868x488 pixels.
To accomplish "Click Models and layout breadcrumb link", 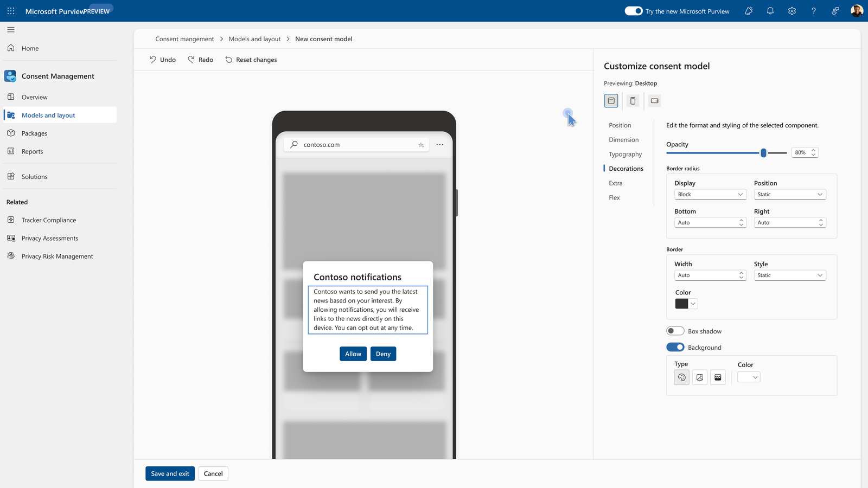I will point(254,39).
